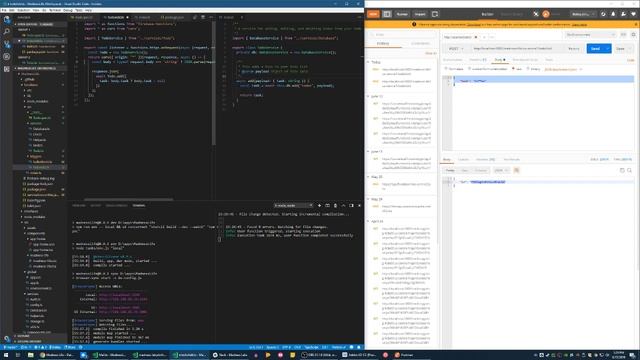Viewport: 640px width, 360px height.
Task: Open the Extensions view in VS Code
Action: (x=7, y=69)
